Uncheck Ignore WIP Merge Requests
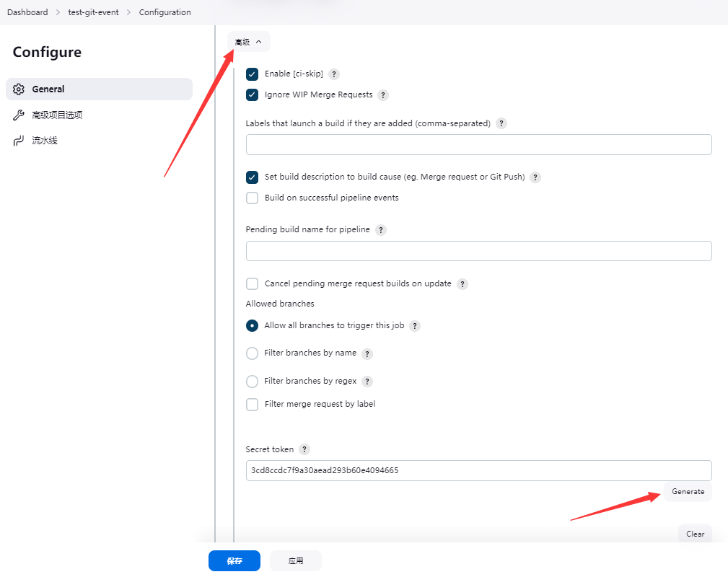Image resolution: width=728 pixels, height=577 pixels. point(252,94)
